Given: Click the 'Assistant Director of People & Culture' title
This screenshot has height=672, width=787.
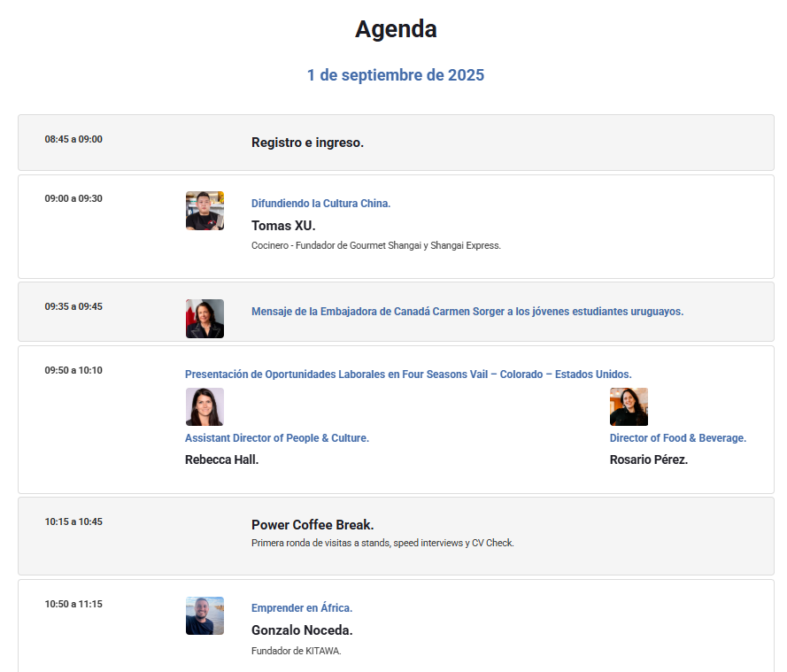Looking at the screenshot, I should tap(277, 438).
